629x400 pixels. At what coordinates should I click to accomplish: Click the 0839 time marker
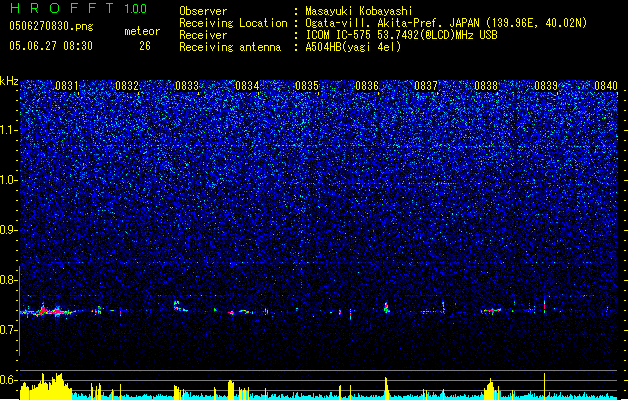pos(546,86)
